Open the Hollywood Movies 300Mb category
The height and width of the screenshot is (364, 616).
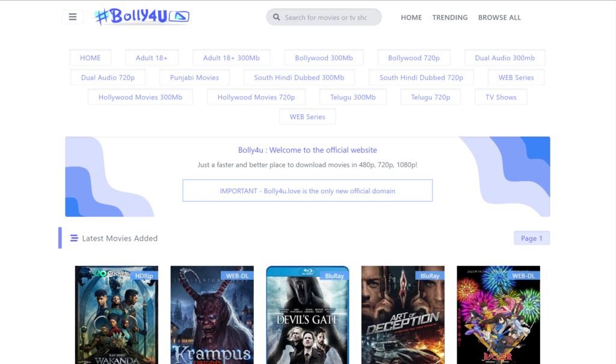[x=140, y=97]
